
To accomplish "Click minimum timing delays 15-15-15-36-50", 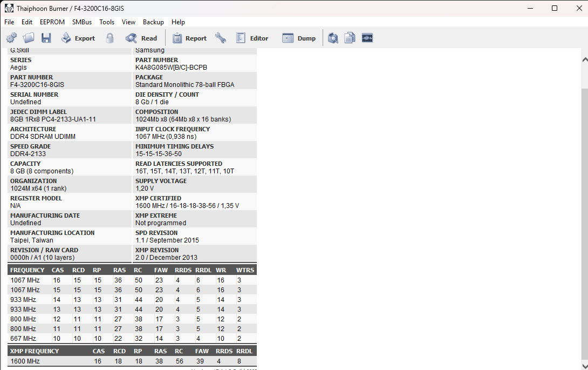I will pyautogui.click(x=158, y=153).
